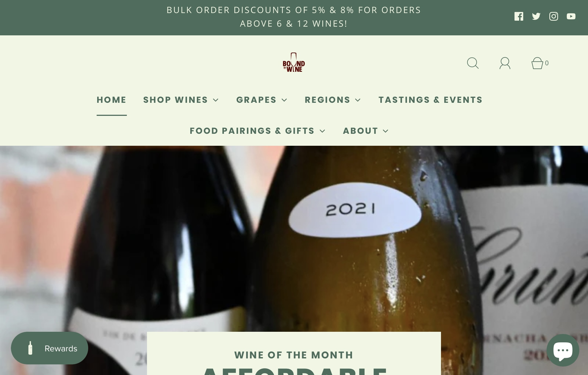Viewport: 588px width, 375px height.
Task: Click the search magnifier icon
Action: pos(473,63)
